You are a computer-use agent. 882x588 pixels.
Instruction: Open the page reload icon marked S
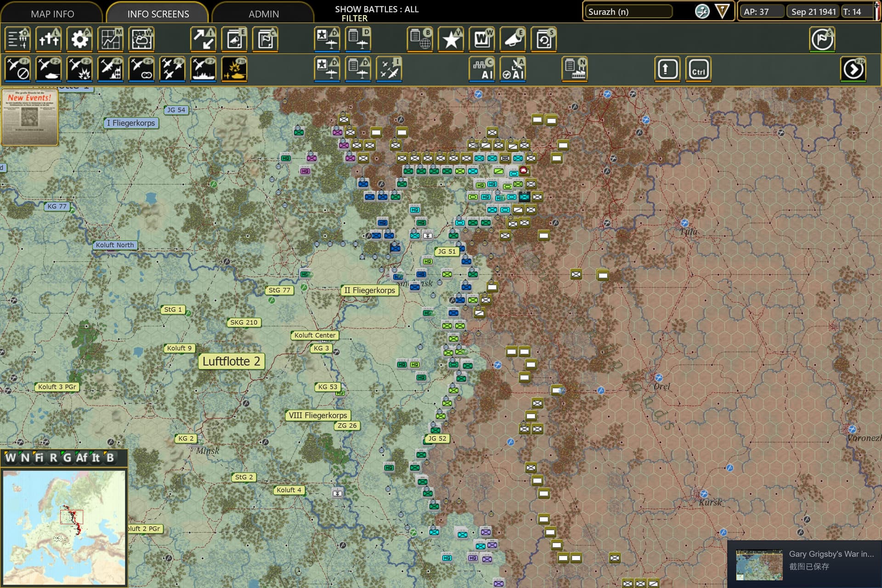544,39
